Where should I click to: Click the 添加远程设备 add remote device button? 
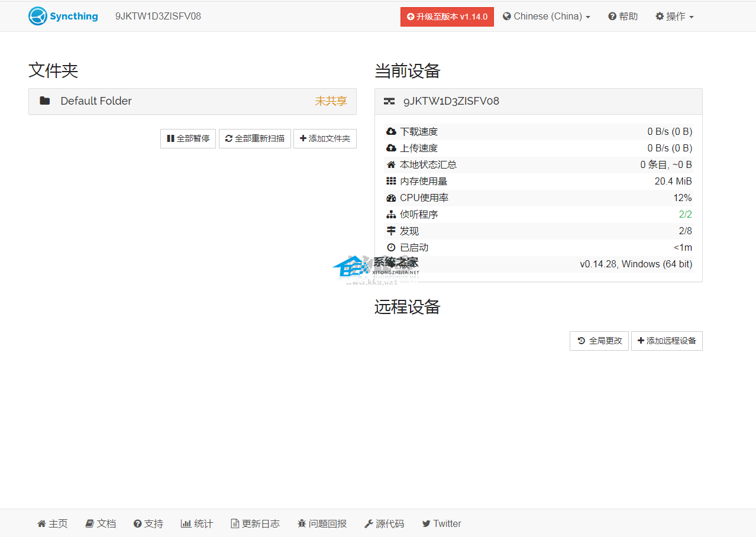(667, 341)
